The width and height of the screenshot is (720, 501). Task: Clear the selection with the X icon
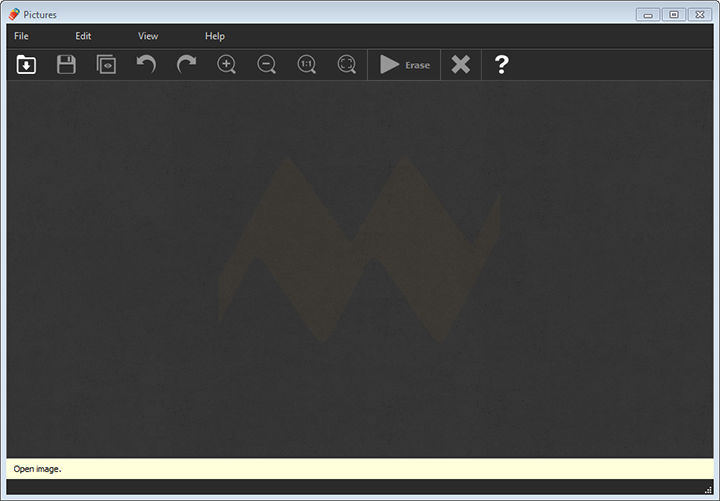pos(461,64)
